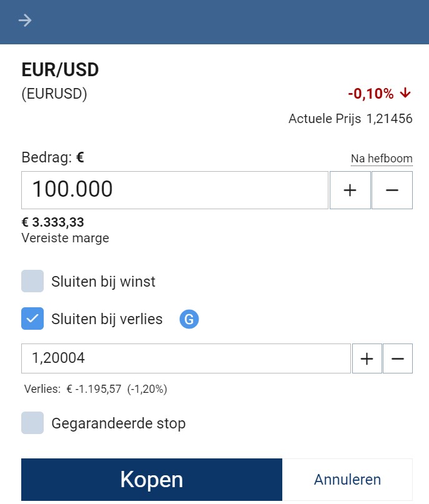Click the Actuele Prijs 1,21456 value

pos(350,119)
